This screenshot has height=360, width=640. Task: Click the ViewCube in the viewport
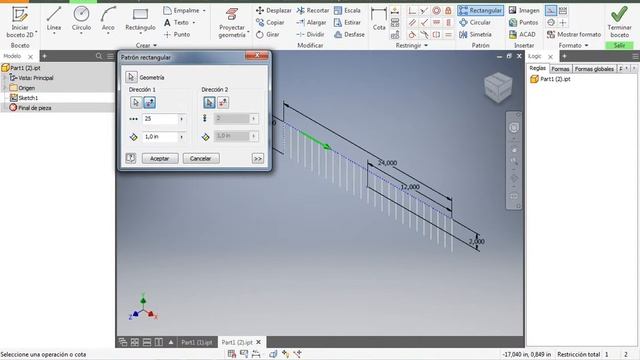(498, 87)
